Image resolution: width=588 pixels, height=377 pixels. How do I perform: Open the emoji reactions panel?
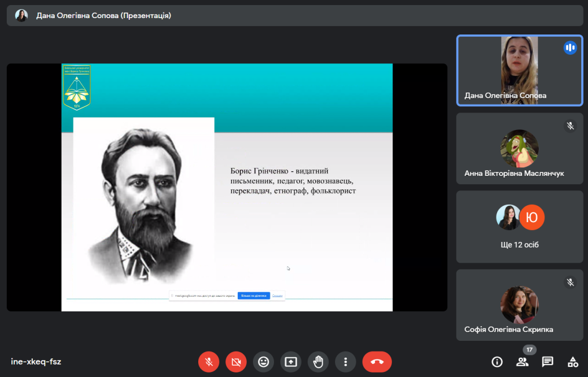pos(264,362)
